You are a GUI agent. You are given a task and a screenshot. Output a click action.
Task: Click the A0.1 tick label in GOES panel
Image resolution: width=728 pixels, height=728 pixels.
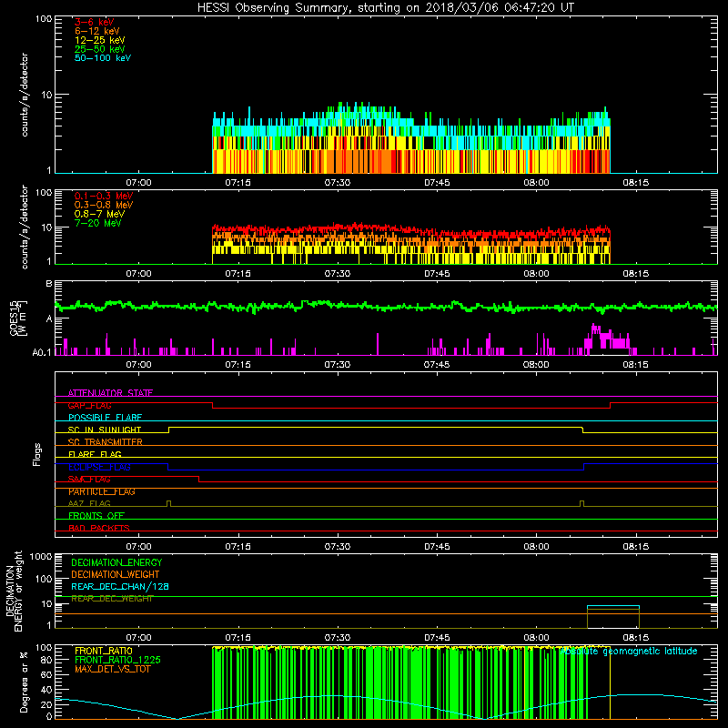41,352
